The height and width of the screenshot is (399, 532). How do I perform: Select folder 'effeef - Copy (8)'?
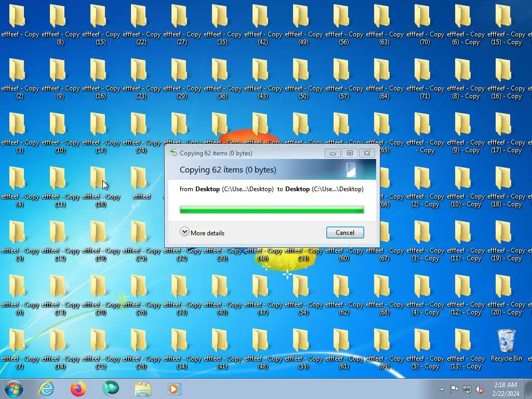click(60, 25)
